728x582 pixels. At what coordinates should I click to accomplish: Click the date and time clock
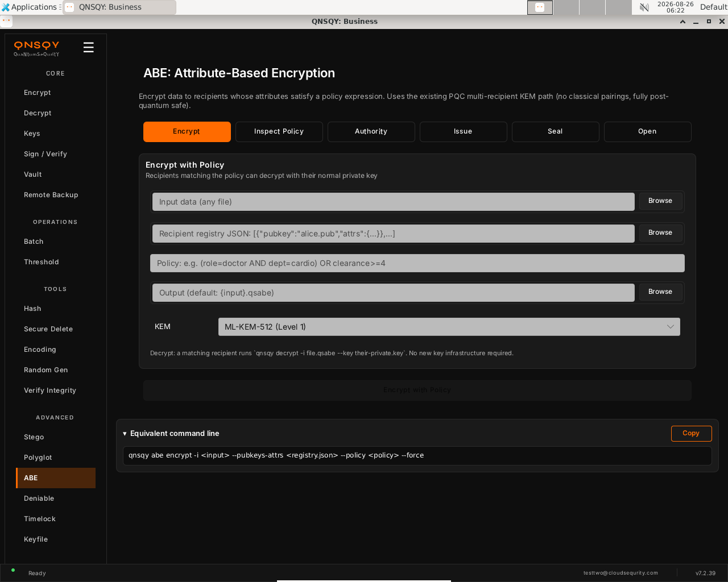[x=676, y=7]
